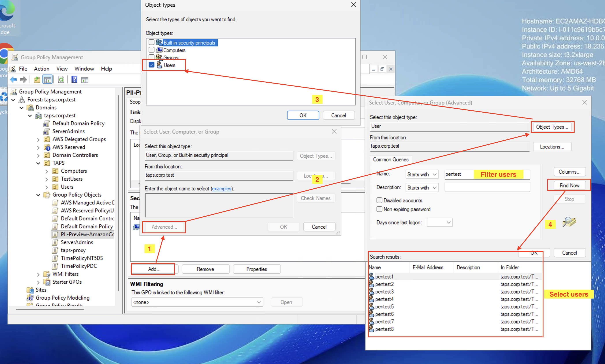The width and height of the screenshot is (605, 364).
Task: Click OK in the Object Types dialog
Action: [x=303, y=115]
